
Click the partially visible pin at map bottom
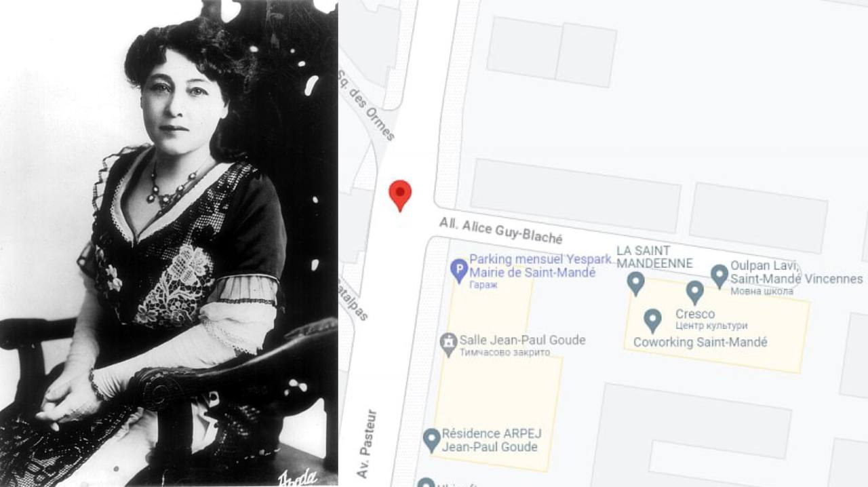pos(426,482)
